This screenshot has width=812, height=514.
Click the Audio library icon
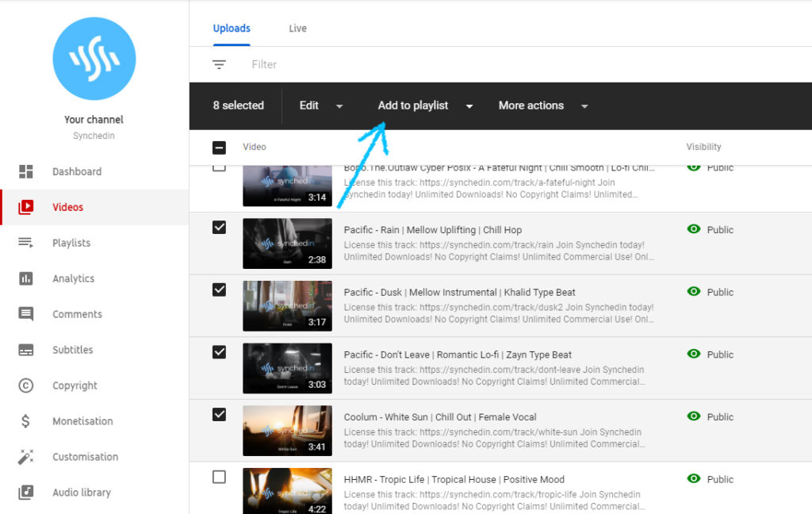click(26, 493)
